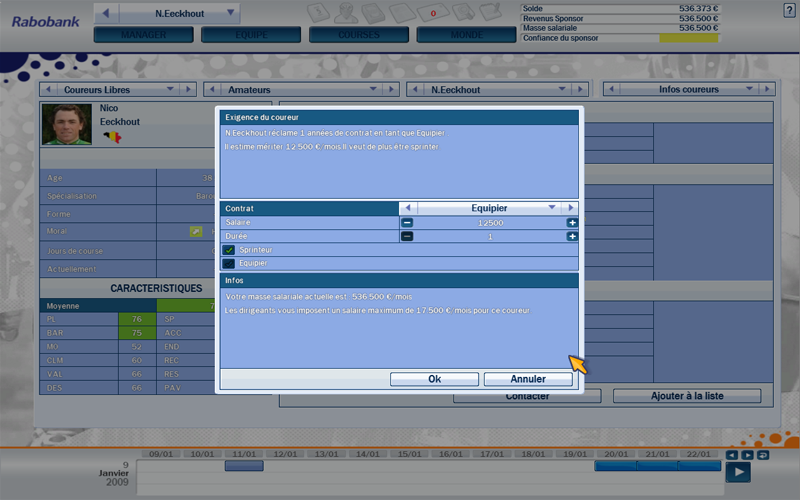The width and height of the screenshot is (800, 500).
Task: Click left arrow of Infos coureurs selector
Action: coord(612,89)
